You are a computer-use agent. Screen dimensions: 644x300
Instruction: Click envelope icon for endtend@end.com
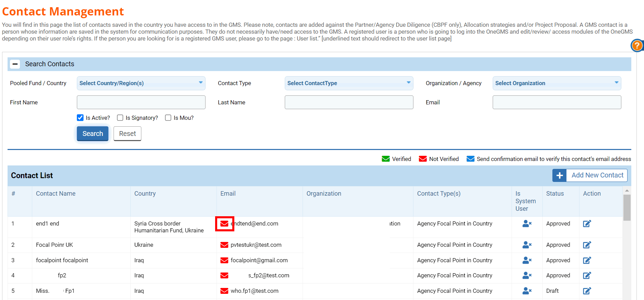[x=224, y=224]
